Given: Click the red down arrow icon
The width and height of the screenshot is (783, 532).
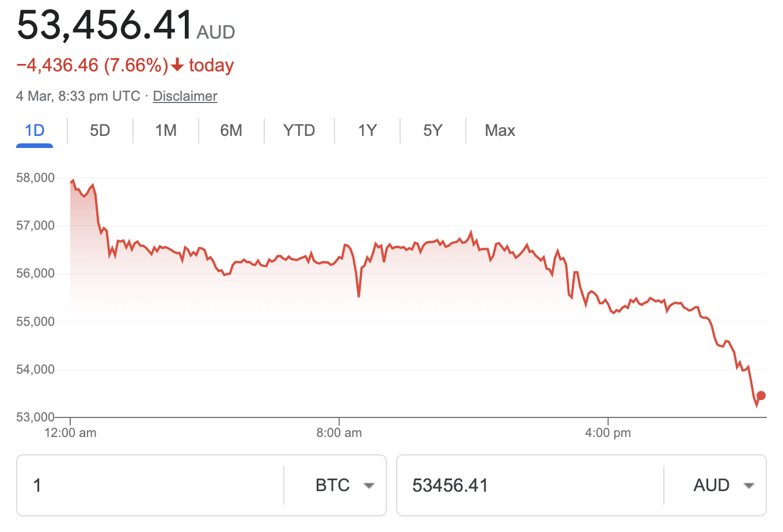Looking at the screenshot, I should [x=177, y=66].
